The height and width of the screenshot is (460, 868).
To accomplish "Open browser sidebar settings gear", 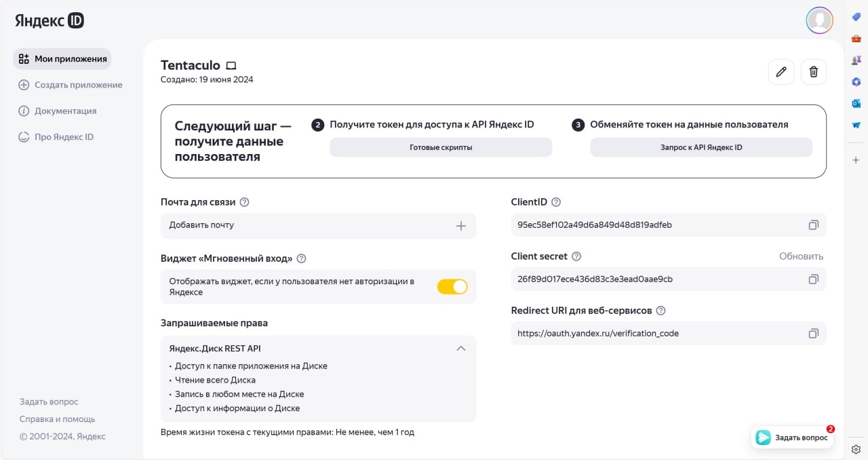I will pyautogui.click(x=856, y=449).
